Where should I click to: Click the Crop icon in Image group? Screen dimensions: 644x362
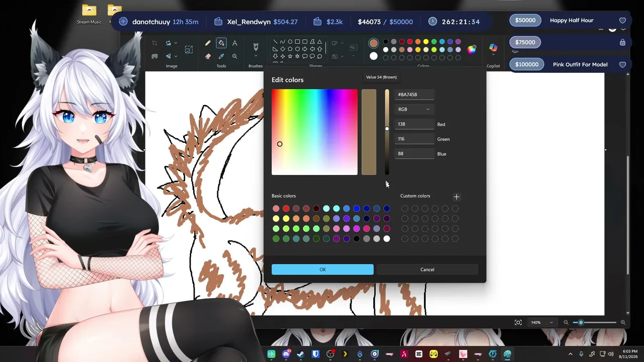[154, 43]
